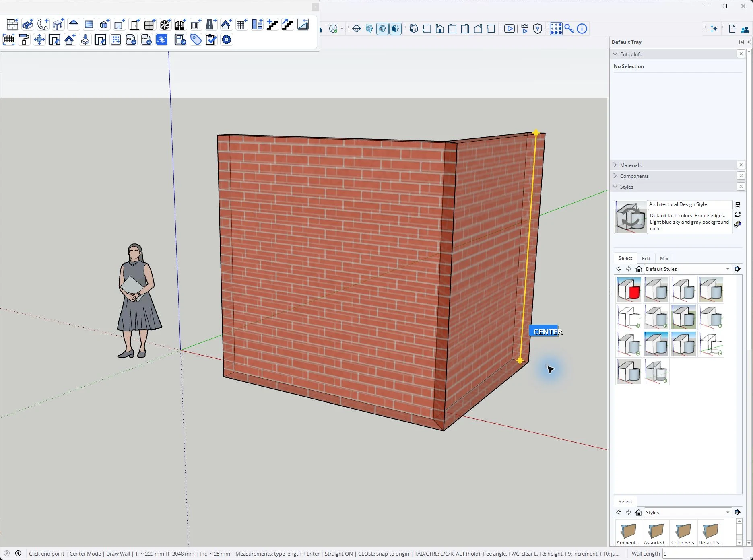Select the brick wall drawing tool
The height and width of the screenshot is (560, 753).
[x=12, y=25]
